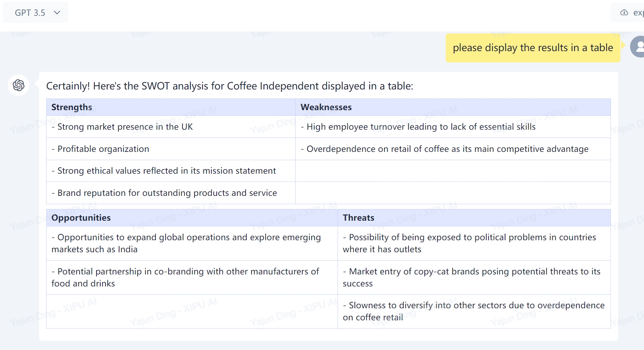Image resolution: width=644 pixels, height=350 pixels.
Task: Click the copy-cat brands threat cell
Action: 471,277
